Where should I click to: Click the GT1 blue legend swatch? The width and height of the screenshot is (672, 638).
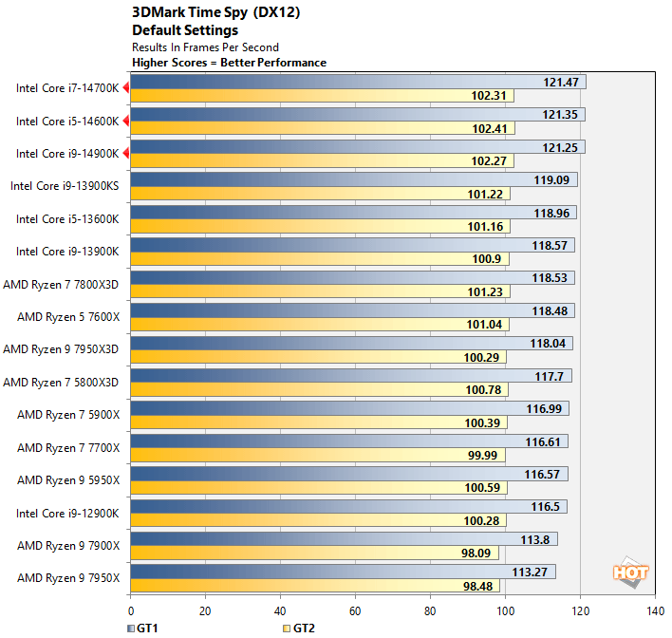click(x=131, y=629)
